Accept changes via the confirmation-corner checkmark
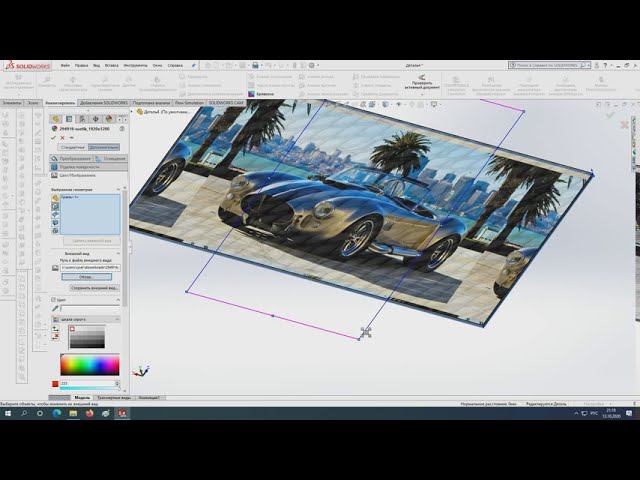The width and height of the screenshot is (640, 480). coord(610,116)
